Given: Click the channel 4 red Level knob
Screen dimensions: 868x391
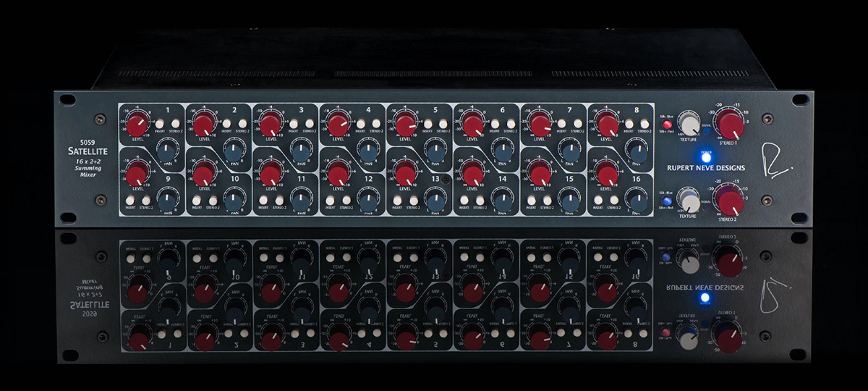Looking at the screenshot, I should [x=339, y=123].
